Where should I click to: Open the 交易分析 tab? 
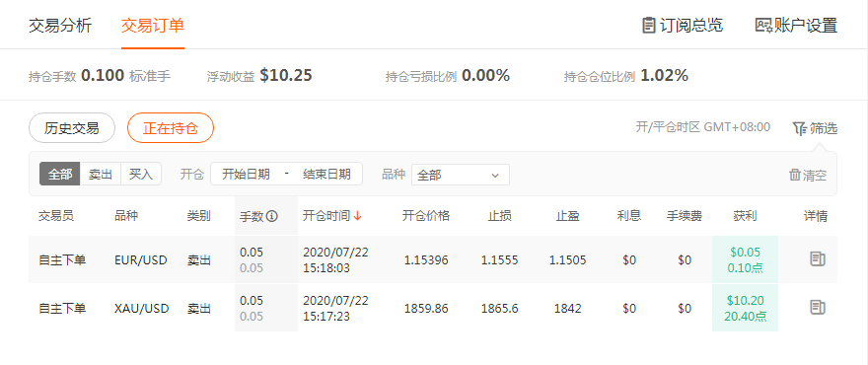click(x=60, y=26)
